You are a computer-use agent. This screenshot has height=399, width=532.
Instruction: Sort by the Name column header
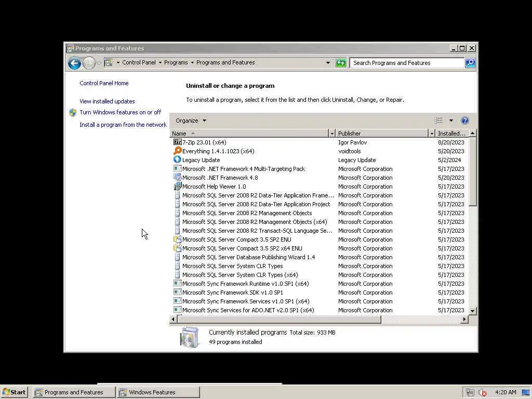click(249, 134)
